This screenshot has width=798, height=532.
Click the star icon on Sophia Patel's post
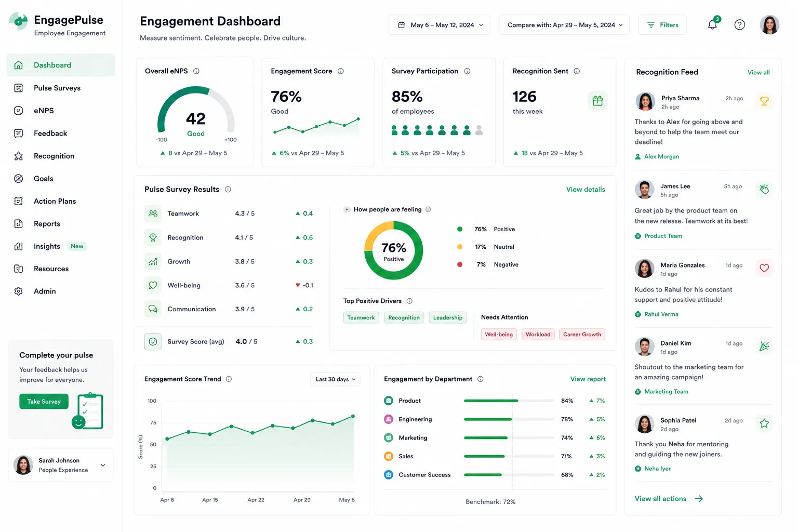point(764,423)
